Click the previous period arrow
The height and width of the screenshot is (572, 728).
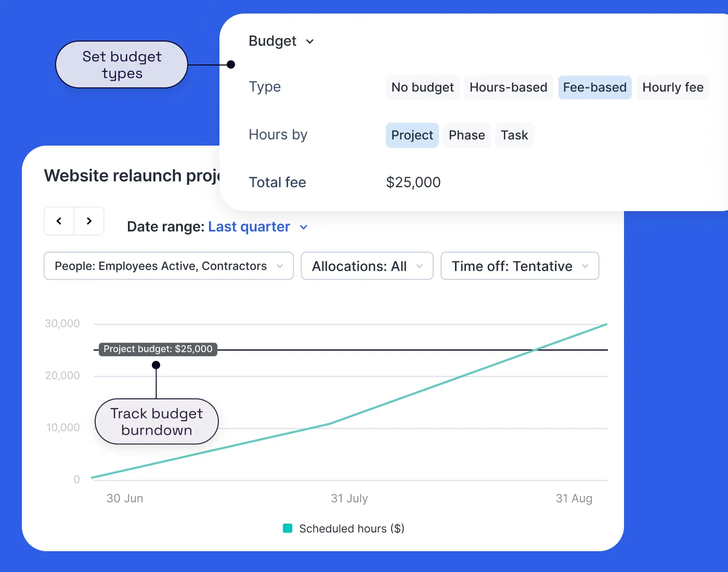[x=59, y=221]
